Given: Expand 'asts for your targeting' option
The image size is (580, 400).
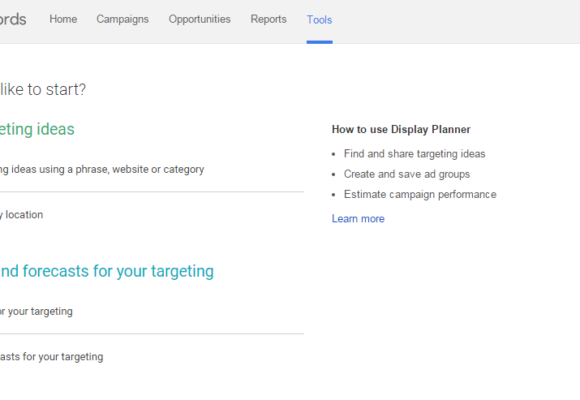Looking at the screenshot, I should [51, 357].
